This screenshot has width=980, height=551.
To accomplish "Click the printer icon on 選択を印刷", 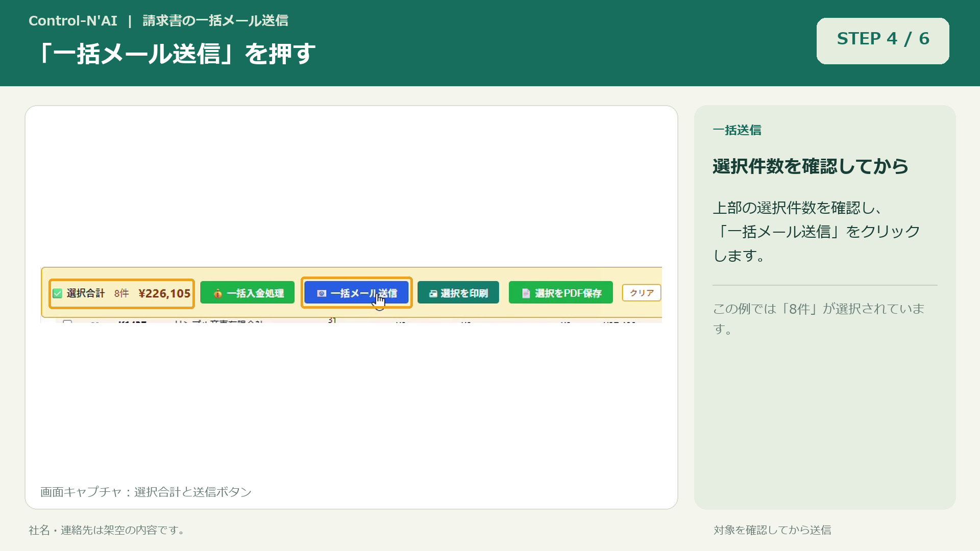I will coord(433,293).
